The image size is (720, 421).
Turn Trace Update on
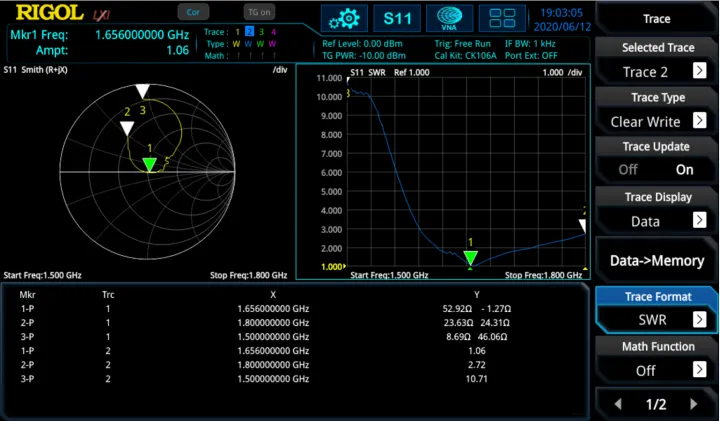click(x=684, y=170)
